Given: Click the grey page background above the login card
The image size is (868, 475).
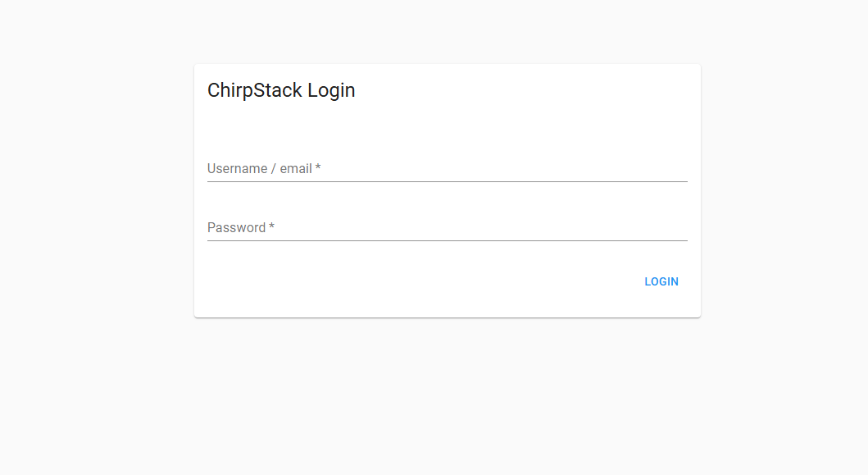Looking at the screenshot, I should 447,31.
